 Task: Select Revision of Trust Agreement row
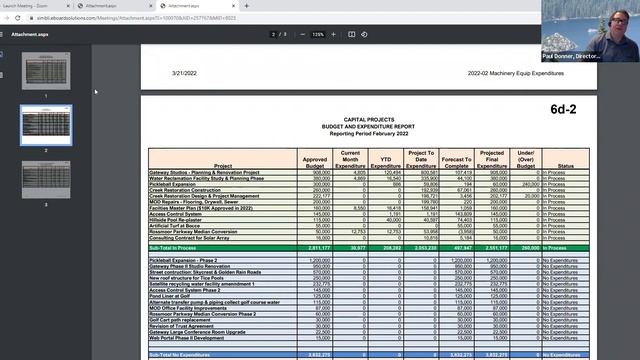point(369,326)
